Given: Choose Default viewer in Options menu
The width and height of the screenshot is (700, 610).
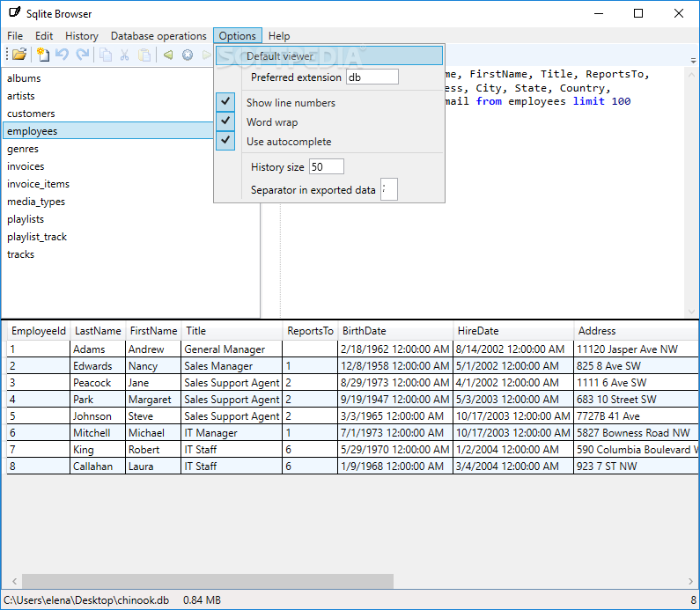Looking at the screenshot, I should tap(329, 55).
